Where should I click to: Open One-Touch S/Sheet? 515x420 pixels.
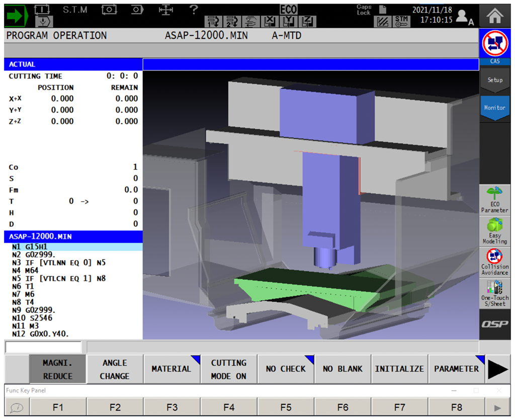tap(494, 293)
